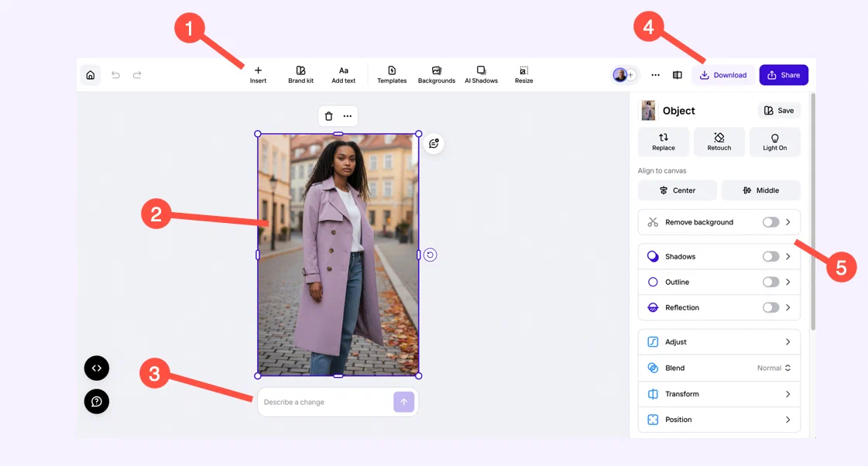This screenshot has height=466, width=868.
Task: Click the Outline circle icon
Action: [x=653, y=282]
